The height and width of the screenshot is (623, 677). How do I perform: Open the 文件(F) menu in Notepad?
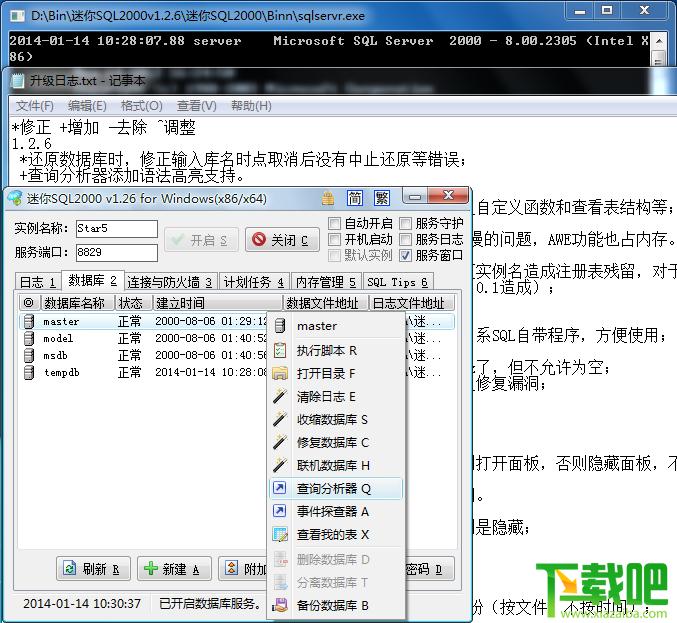pyautogui.click(x=35, y=106)
